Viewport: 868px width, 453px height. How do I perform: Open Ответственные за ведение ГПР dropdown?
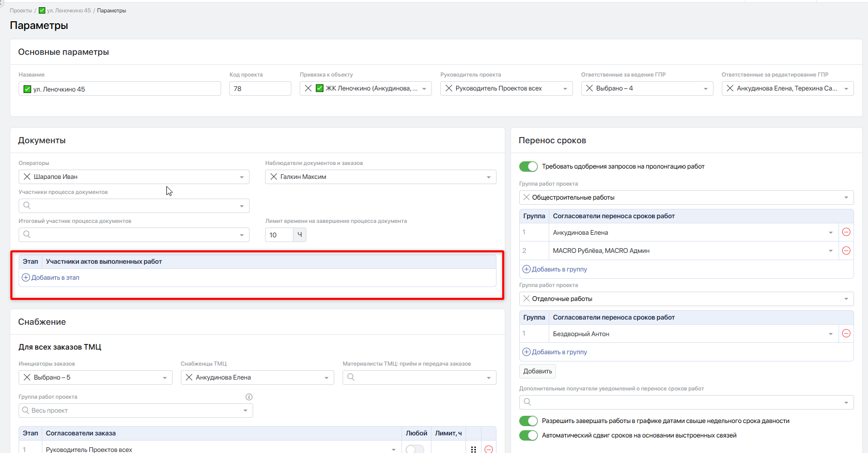[705, 88]
